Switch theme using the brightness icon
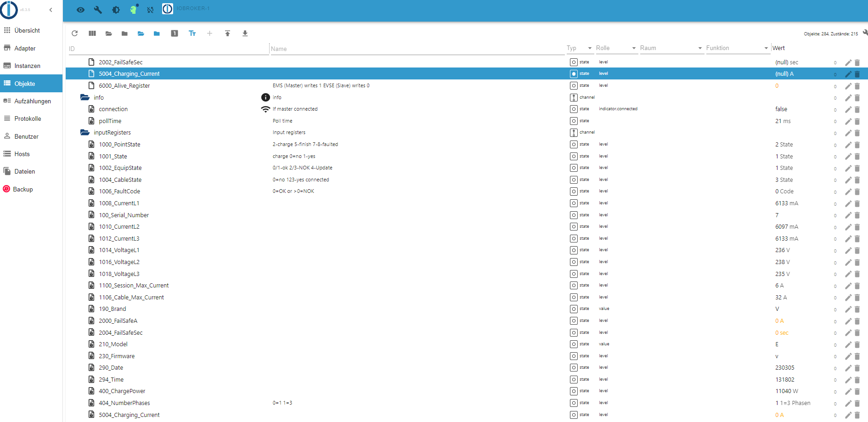The width and height of the screenshot is (868, 422). tap(116, 10)
